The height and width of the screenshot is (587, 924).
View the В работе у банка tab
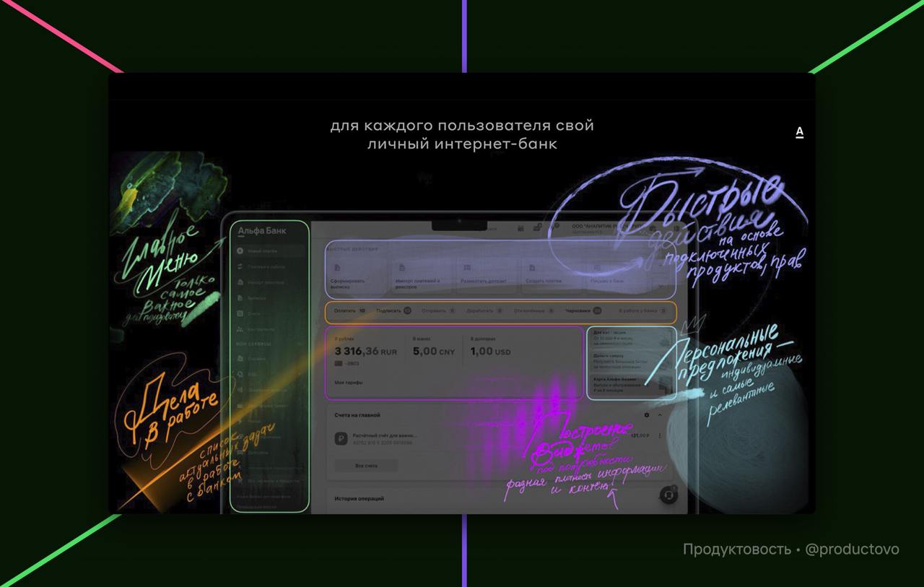pyautogui.click(x=642, y=311)
